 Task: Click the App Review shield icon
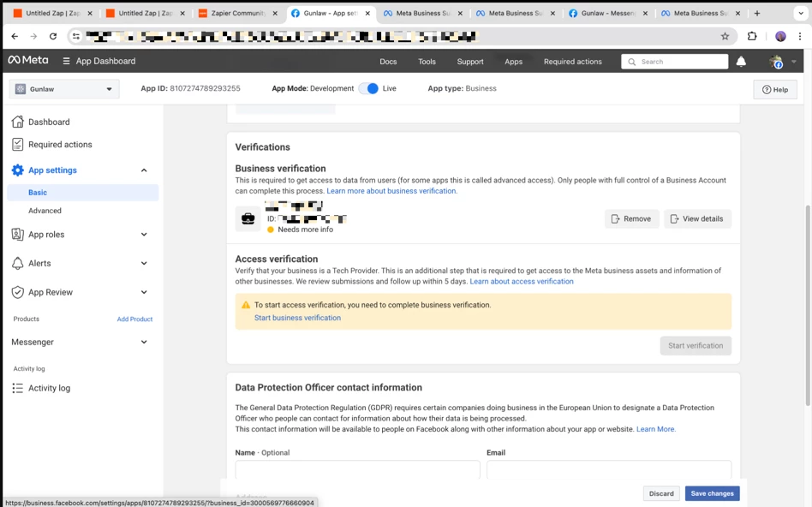point(18,292)
